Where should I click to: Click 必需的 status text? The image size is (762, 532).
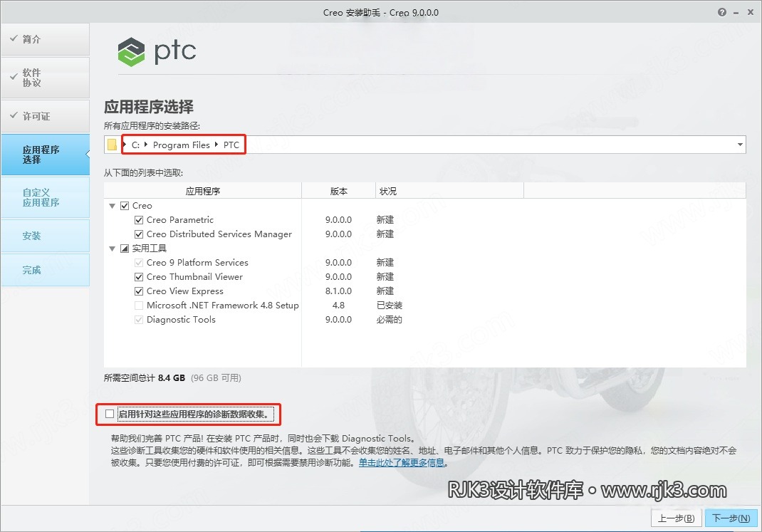(390, 320)
